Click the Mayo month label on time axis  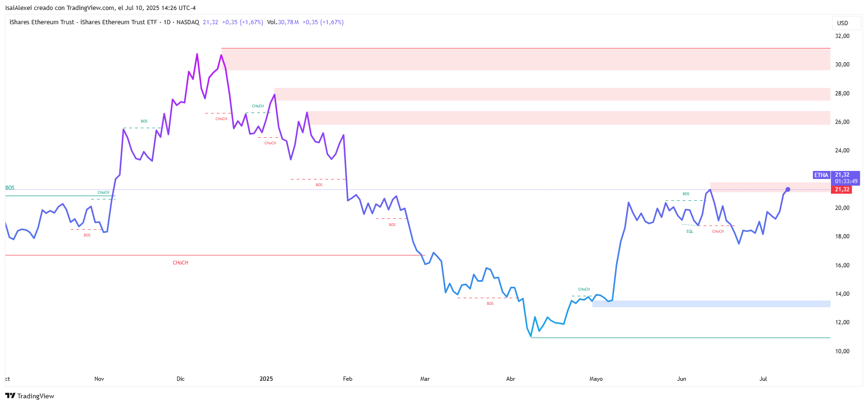[x=596, y=379]
